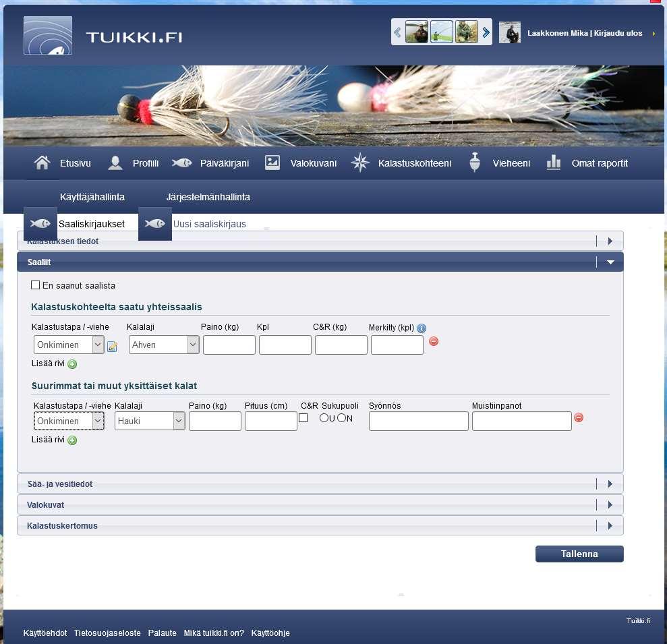Expand the Kalastuksen tiedot section
The height and width of the screenshot is (644, 667).
click(320, 241)
